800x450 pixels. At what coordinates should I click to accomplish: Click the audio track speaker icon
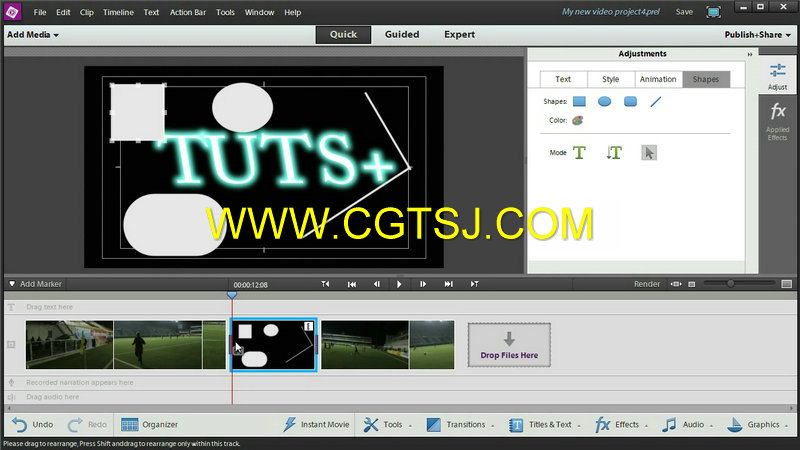tap(11, 397)
